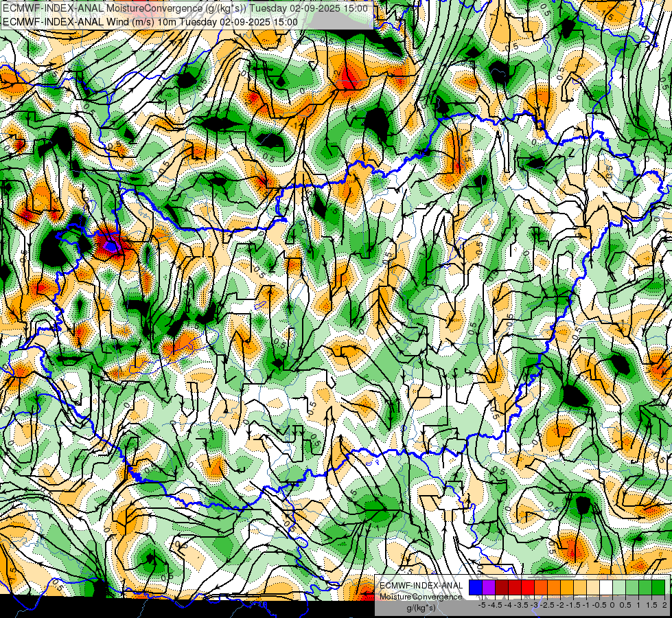Viewport: 672px width, 618px height.
Task: Click the MoistureConvergence title line at top
Action: pos(185,8)
